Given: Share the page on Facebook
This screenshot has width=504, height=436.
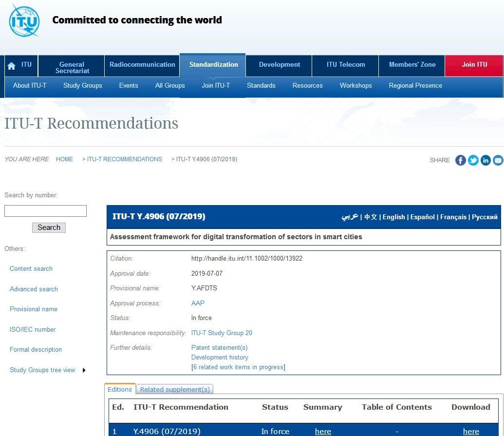Looking at the screenshot, I should (460, 160).
